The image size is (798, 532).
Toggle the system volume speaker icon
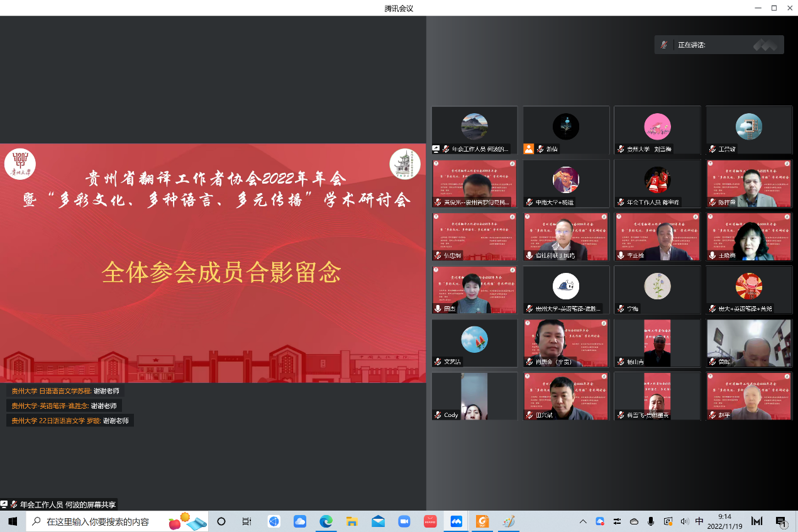(684, 521)
